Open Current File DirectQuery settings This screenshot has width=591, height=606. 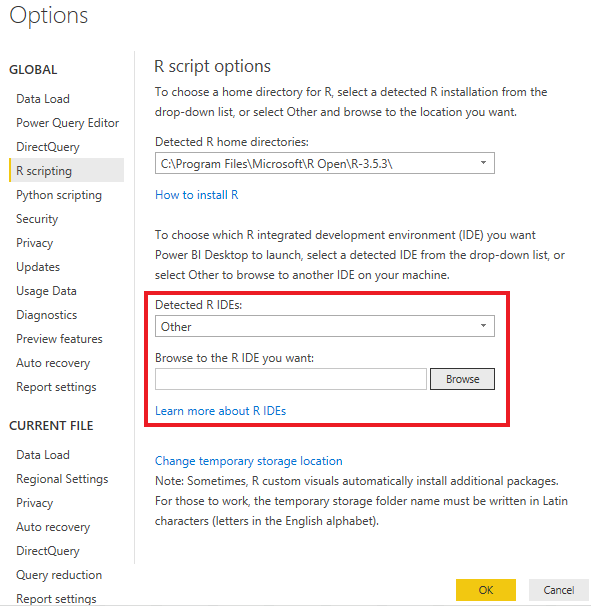(x=48, y=551)
